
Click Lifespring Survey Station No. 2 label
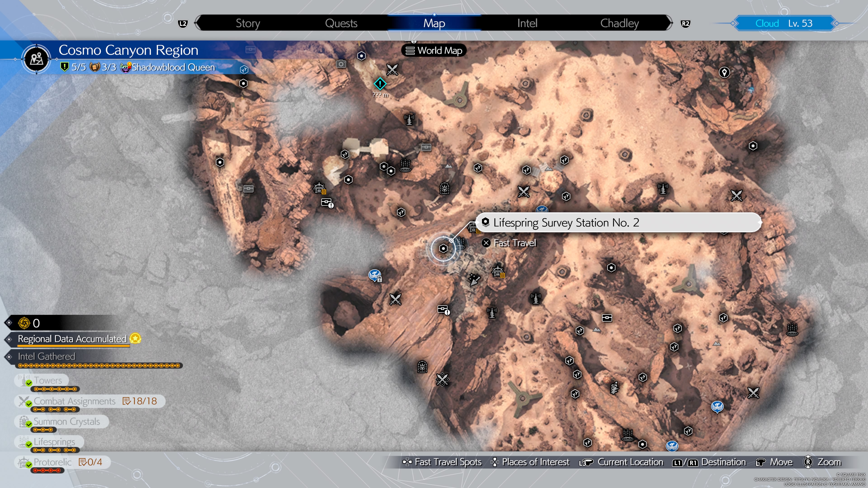click(x=618, y=222)
